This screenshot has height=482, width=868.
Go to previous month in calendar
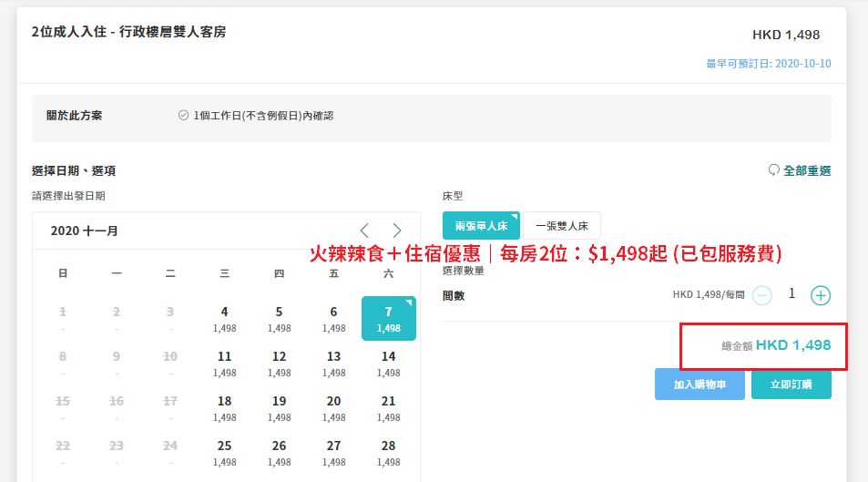364,231
